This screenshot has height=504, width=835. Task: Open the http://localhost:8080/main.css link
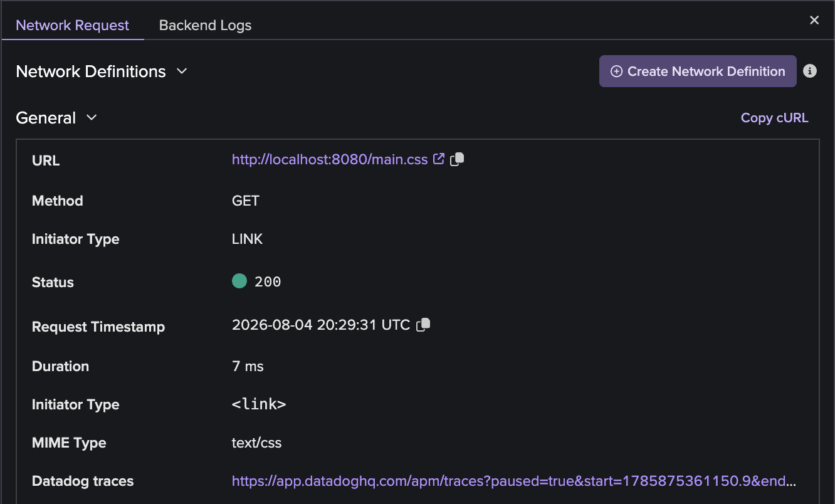[x=330, y=159]
